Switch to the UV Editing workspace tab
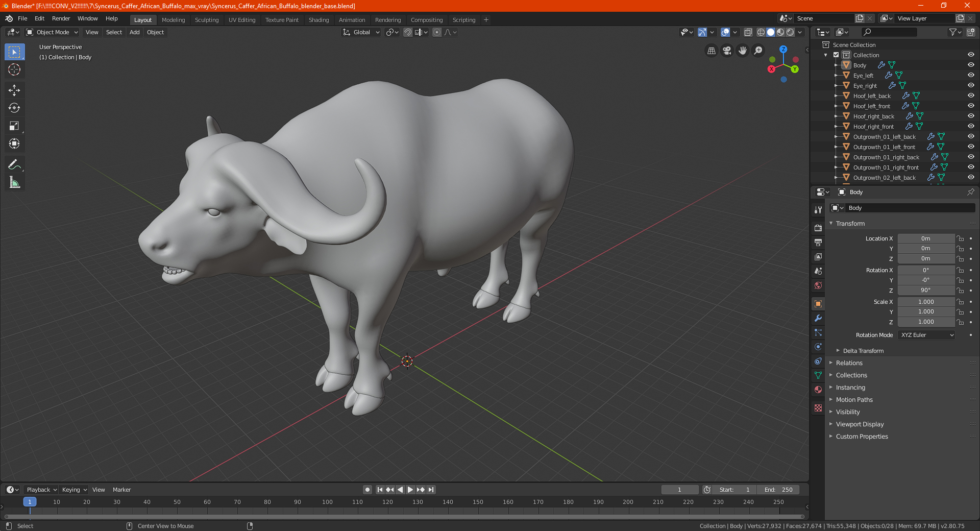The image size is (980, 531). pos(242,20)
